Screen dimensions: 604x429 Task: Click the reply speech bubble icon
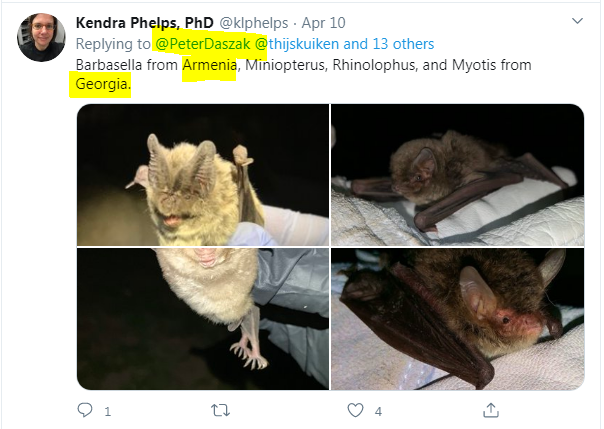[x=85, y=410]
